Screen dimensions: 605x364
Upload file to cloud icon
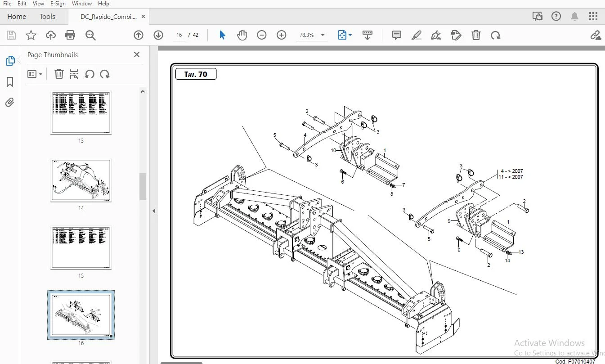coord(50,35)
